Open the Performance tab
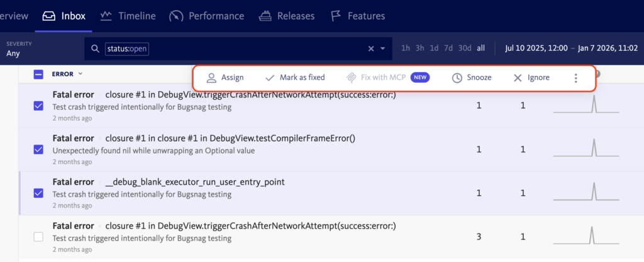Screen dimensions: 644x262 [x=206, y=16]
